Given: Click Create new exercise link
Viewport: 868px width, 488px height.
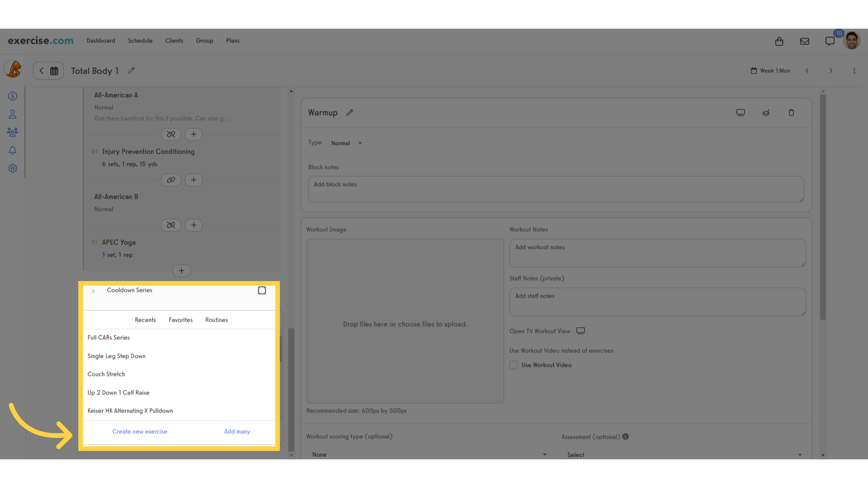Looking at the screenshot, I should [140, 432].
